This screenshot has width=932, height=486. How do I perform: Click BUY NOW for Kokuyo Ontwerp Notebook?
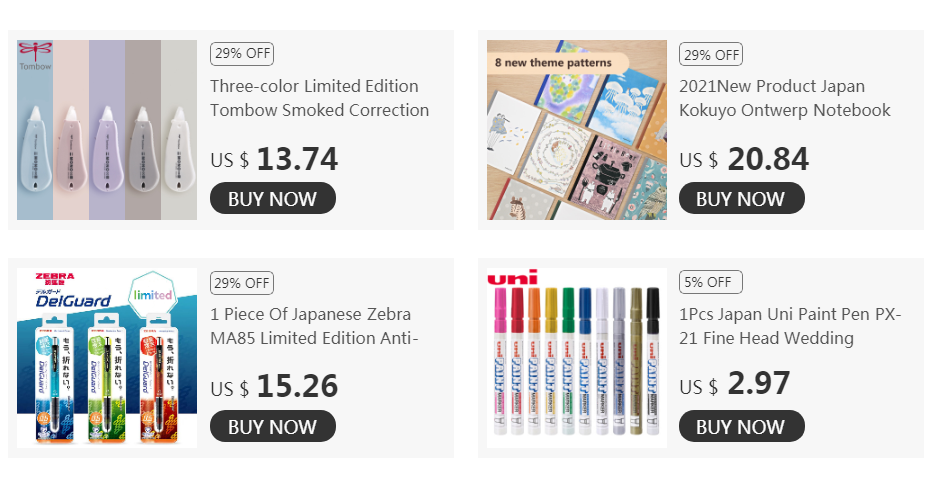742,198
